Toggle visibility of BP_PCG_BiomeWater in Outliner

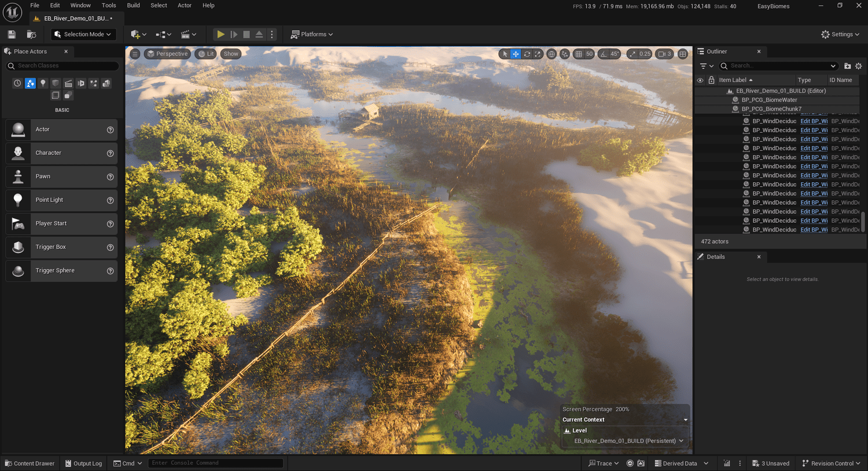pyautogui.click(x=700, y=100)
